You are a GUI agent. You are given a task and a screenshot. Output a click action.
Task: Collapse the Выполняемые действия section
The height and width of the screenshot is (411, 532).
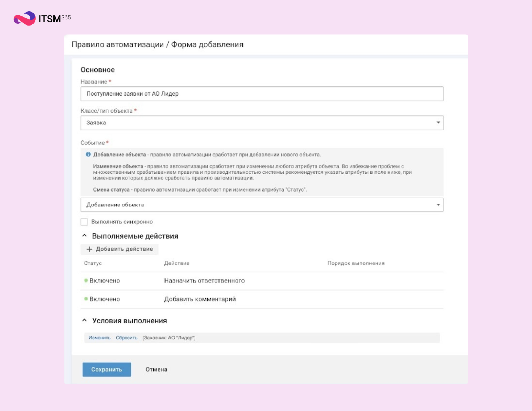(85, 236)
